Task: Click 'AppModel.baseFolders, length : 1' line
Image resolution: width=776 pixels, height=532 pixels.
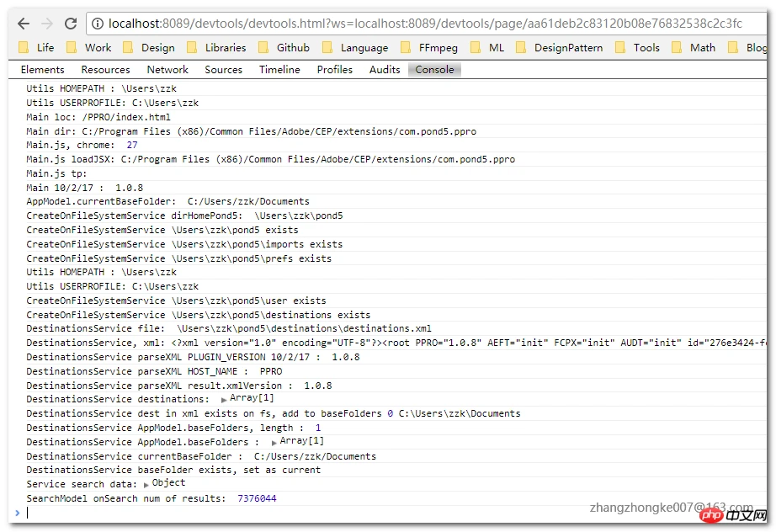Action: click(173, 428)
